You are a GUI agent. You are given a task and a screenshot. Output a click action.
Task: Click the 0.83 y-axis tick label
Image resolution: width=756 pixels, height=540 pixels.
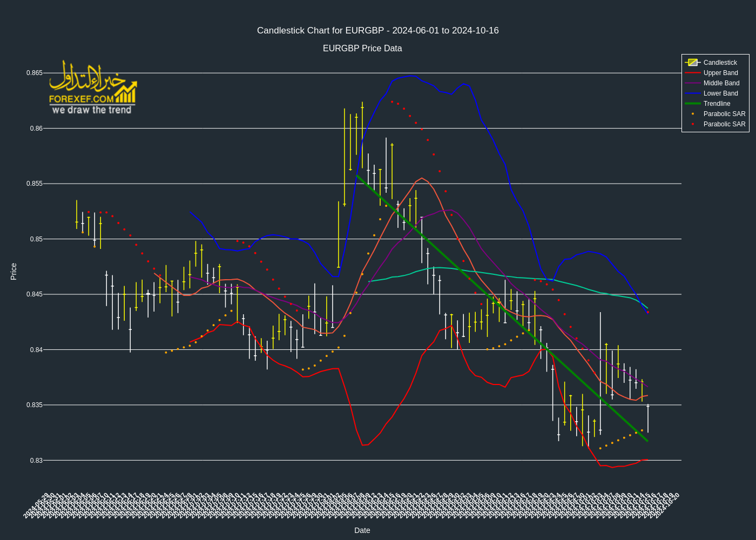[36, 461]
